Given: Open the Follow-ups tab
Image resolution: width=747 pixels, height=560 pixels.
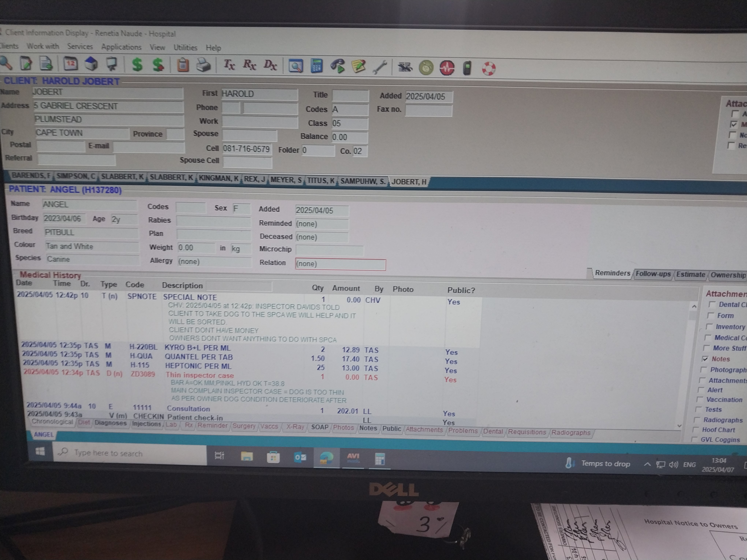Looking at the screenshot, I should [653, 274].
